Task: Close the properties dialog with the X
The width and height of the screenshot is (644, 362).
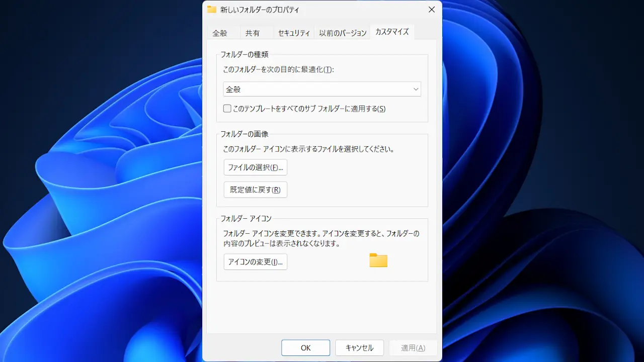Action: point(431,10)
